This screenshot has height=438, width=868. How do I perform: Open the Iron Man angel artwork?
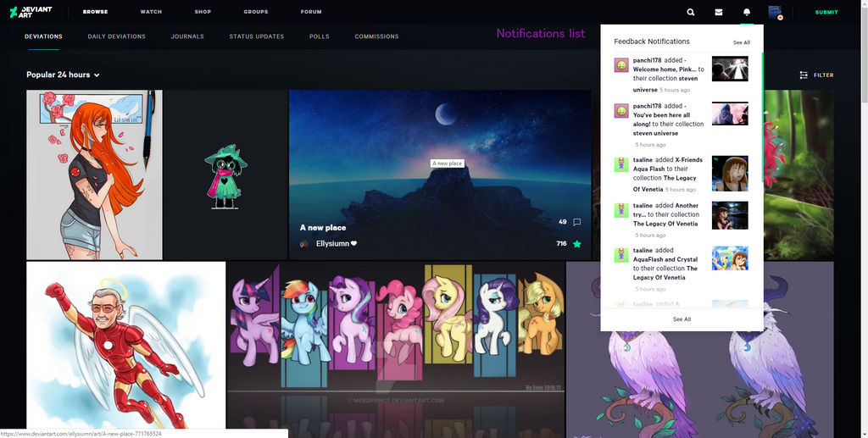[126, 346]
